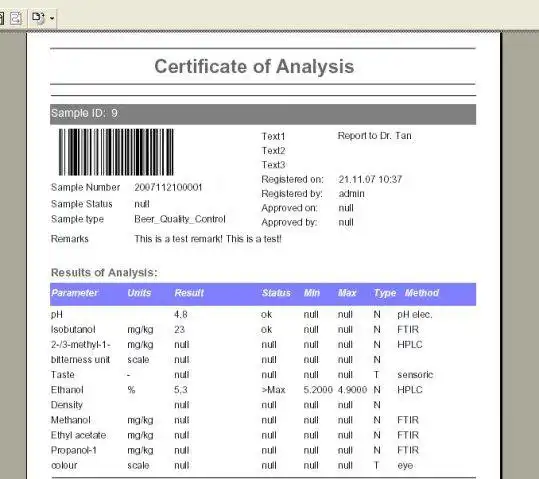Click the 'Approved by:' label
This screenshot has width=539, height=479.
(289, 222)
